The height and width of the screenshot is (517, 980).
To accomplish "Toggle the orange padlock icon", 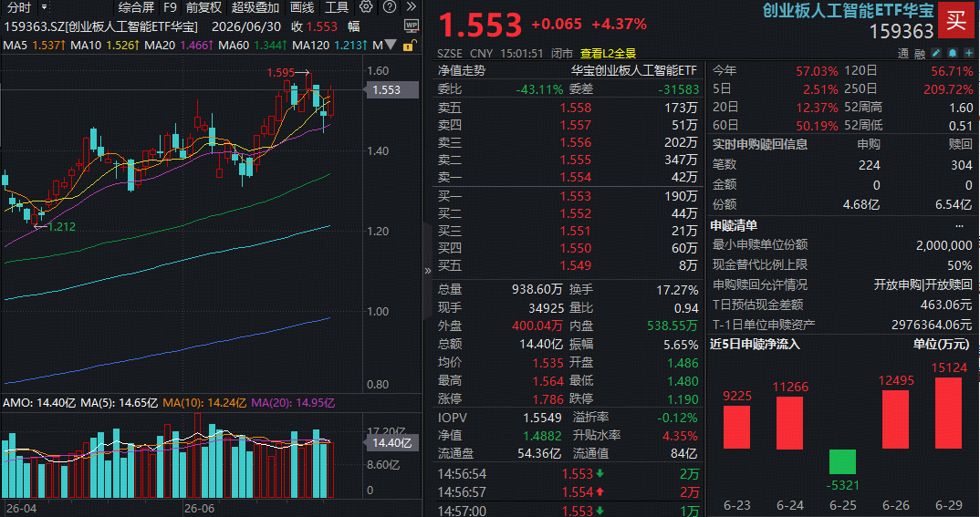I will 409,46.
